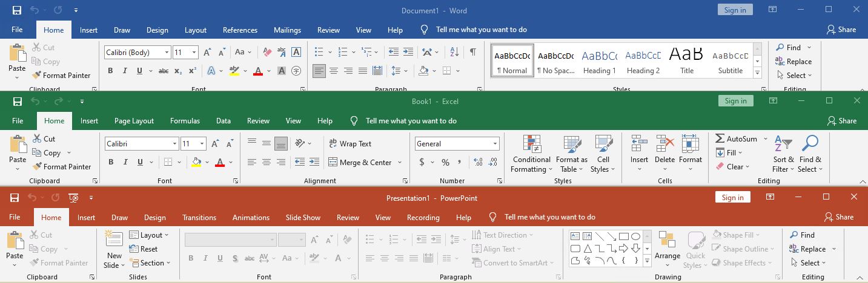
Task: Open Word Bullets list button
Action: click(319, 52)
